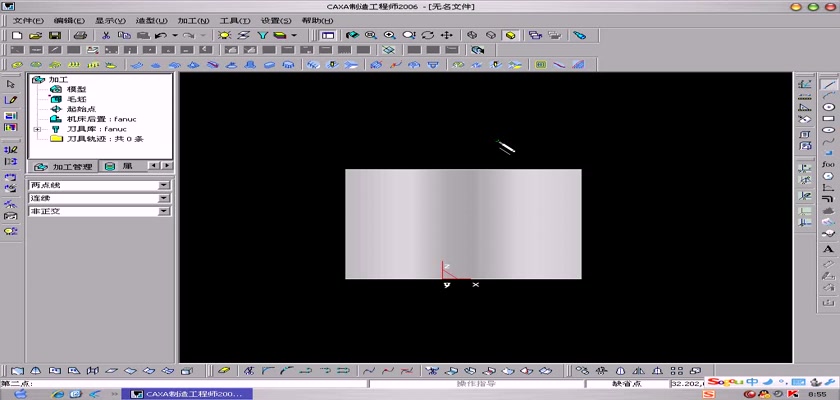
Task: Click the Start button on the taskbar
Action: (19, 394)
